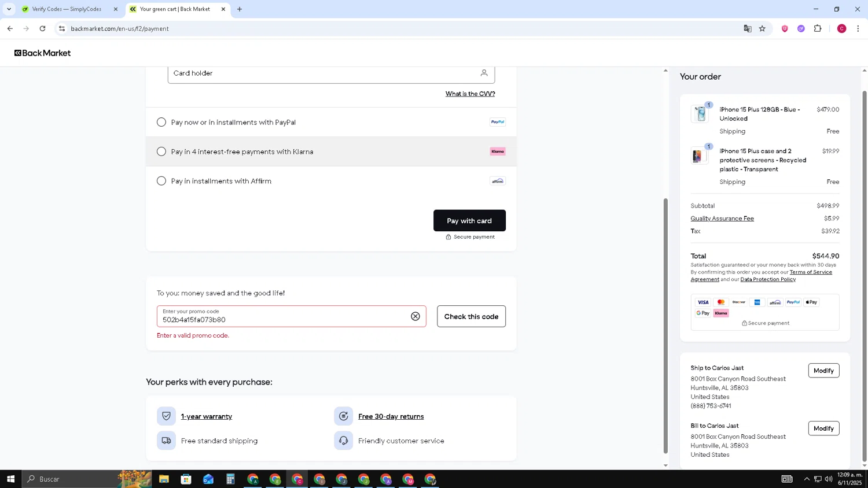Screen dimensions: 868x488
Task: Open What is the CVV? link
Action: (470, 94)
